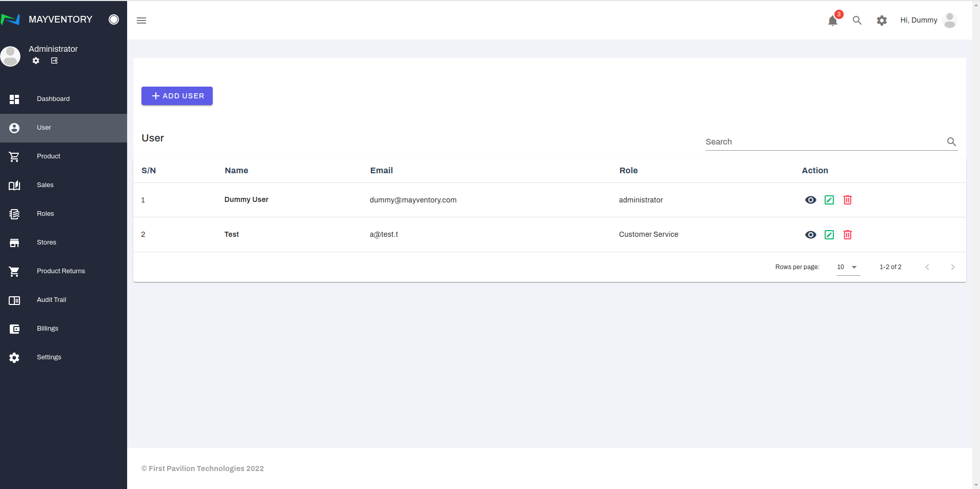Open the Billings sidebar item
The image size is (980, 489).
tap(47, 329)
